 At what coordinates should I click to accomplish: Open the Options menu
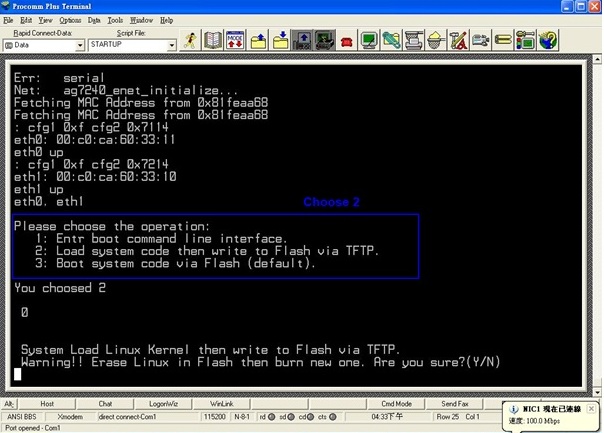pos(70,20)
